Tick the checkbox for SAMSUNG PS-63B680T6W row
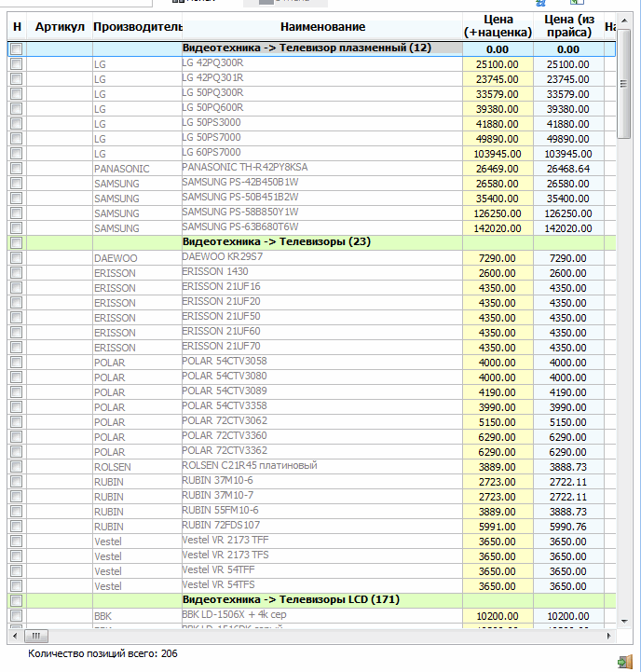Viewport: 641px width, 672px height. click(x=16, y=228)
